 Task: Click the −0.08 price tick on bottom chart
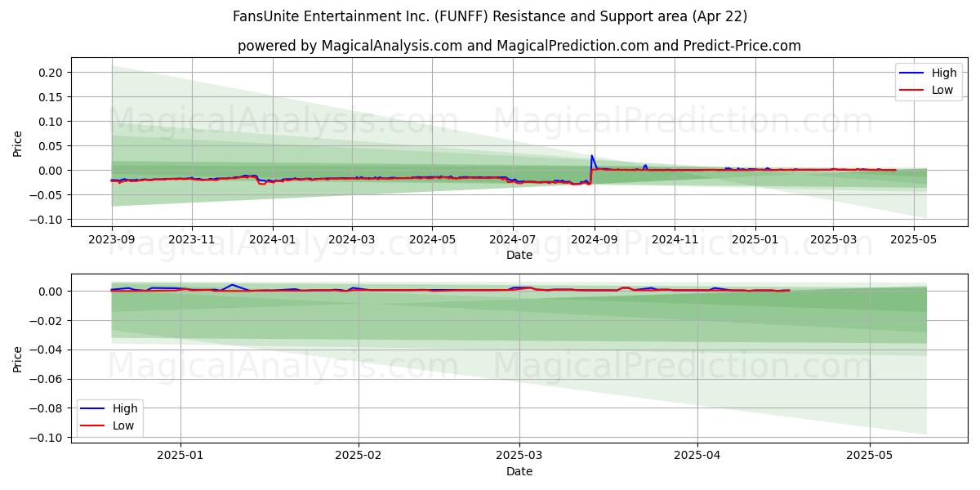pyautogui.click(x=46, y=408)
